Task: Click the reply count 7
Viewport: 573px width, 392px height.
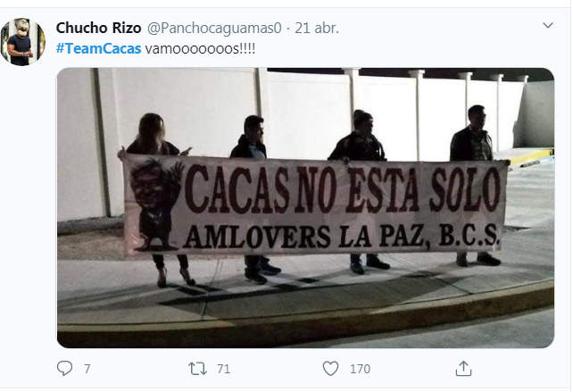Action: [x=87, y=369]
